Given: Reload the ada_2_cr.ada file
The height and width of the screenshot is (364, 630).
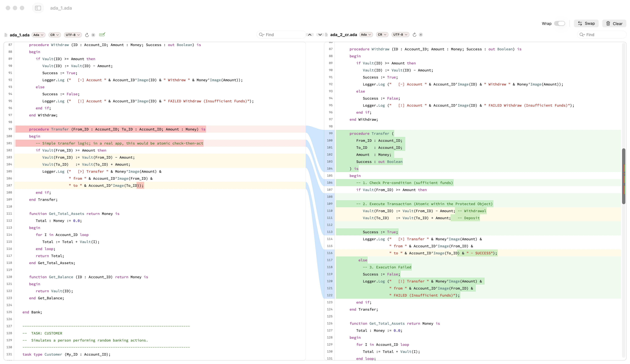Looking at the screenshot, I should pos(414,35).
